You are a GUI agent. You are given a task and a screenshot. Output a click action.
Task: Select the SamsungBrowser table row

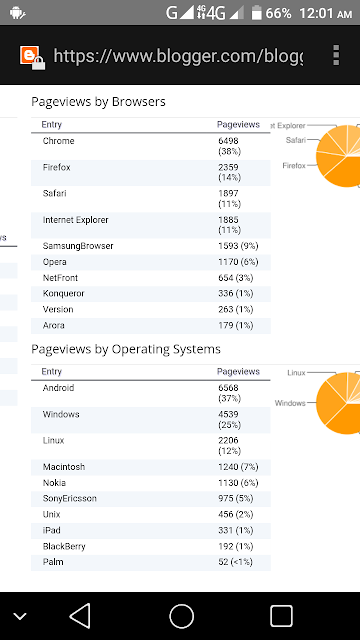tap(151, 246)
